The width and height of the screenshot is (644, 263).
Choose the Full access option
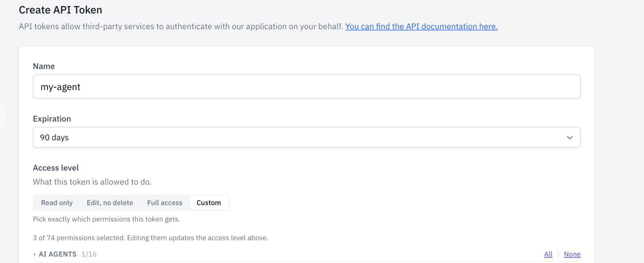[x=165, y=203]
